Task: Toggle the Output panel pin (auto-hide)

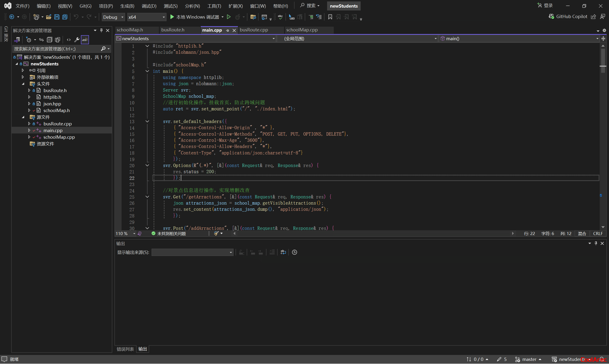Action: (596, 243)
